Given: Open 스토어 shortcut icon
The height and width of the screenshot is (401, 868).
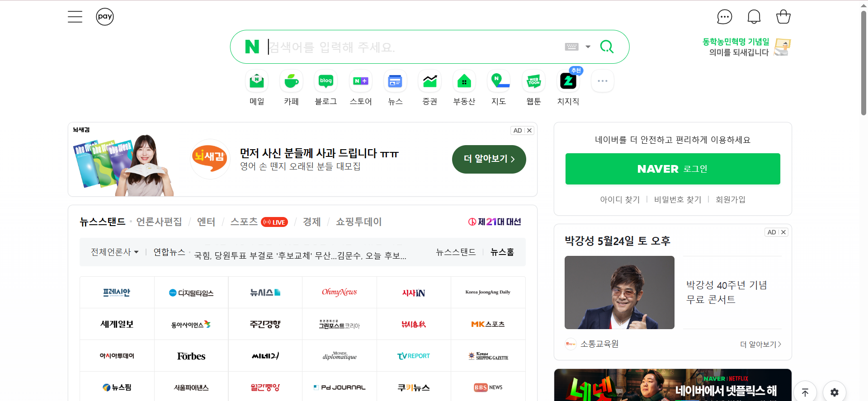Looking at the screenshot, I should (x=361, y=81).
